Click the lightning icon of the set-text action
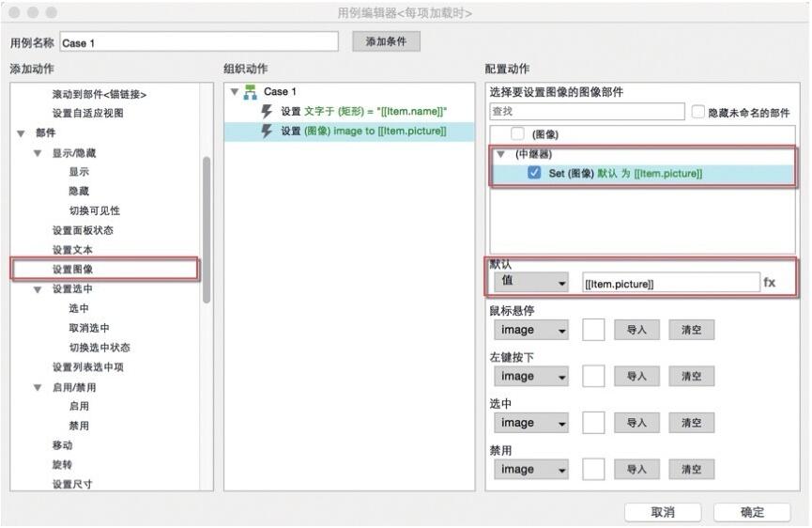 (266, 112)
